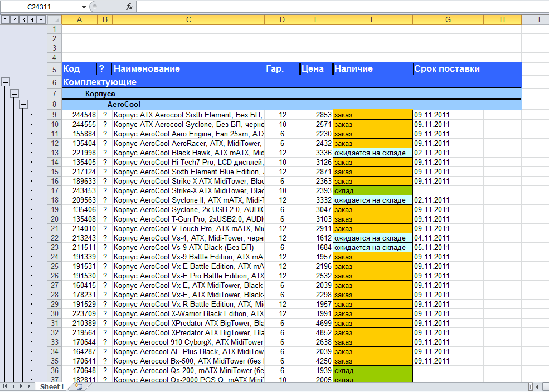The height and width of the screenshot is (392, 549).
Task: Click the Наличие header cell
Action: [x=373, y=69]
